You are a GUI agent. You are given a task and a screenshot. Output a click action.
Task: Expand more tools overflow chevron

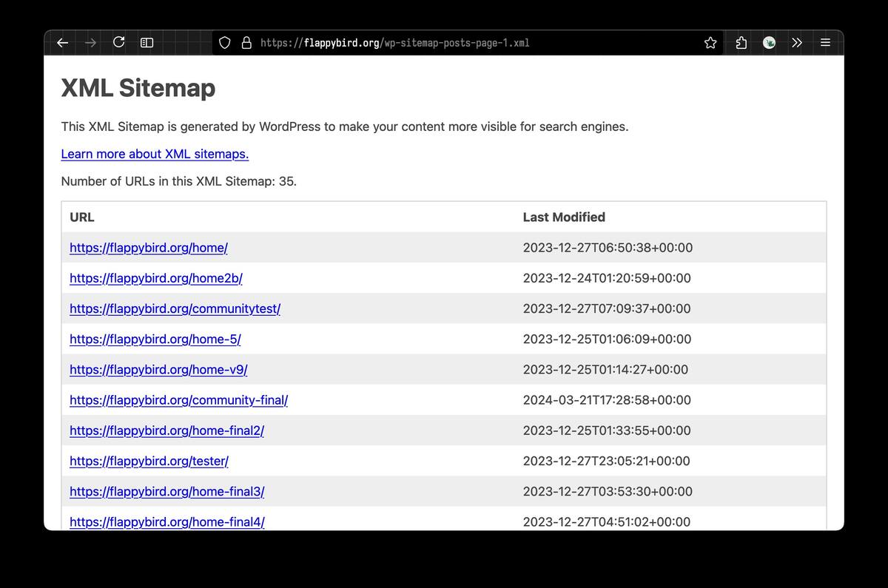pyautogui.click(x=797, y=43)
